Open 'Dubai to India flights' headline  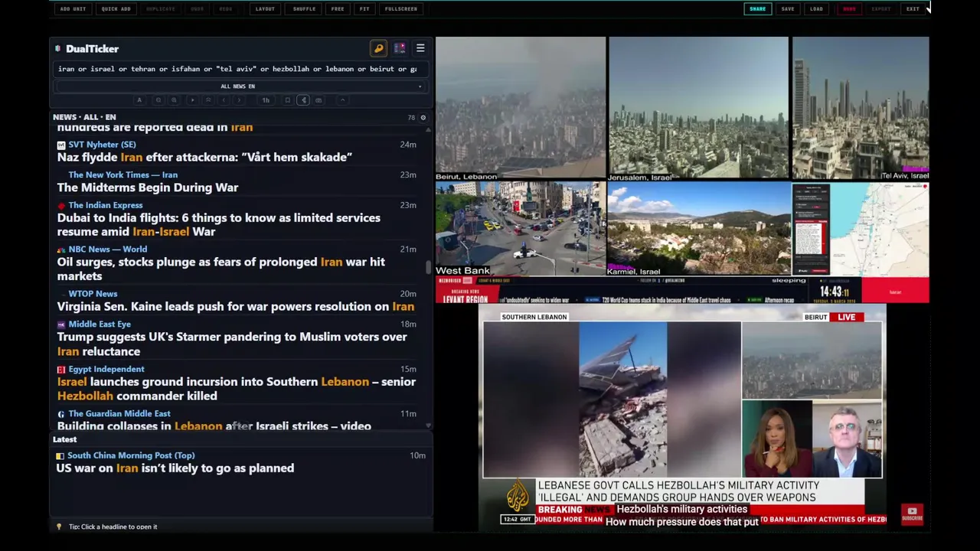(218, 224)
